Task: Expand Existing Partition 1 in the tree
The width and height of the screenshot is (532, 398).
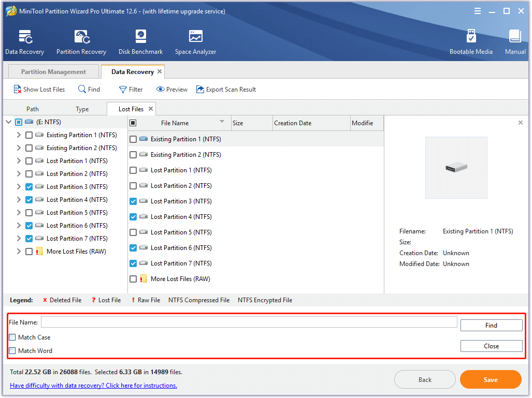Action: (x=19, y=135)
